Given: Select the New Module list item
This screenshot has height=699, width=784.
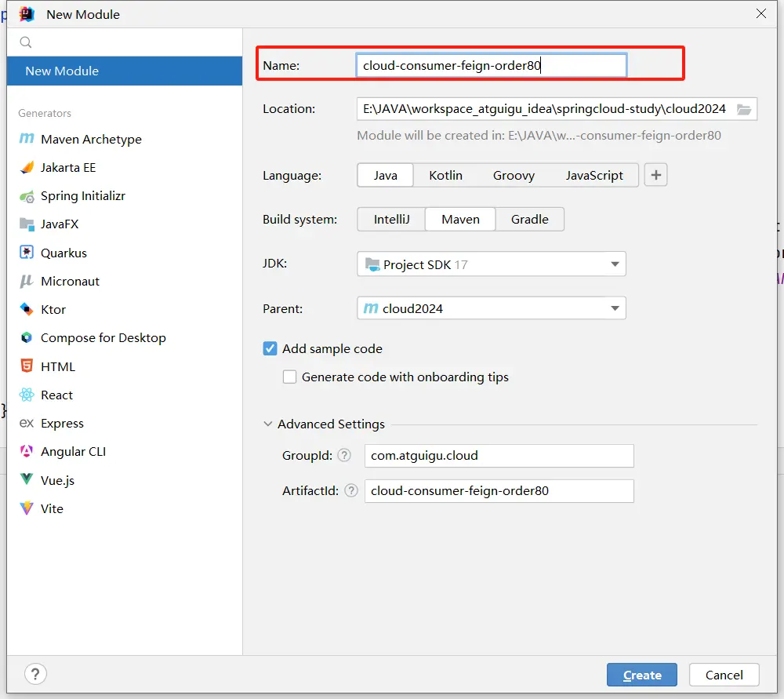Looking at the screenshot, I should click(x=62, y=71).
